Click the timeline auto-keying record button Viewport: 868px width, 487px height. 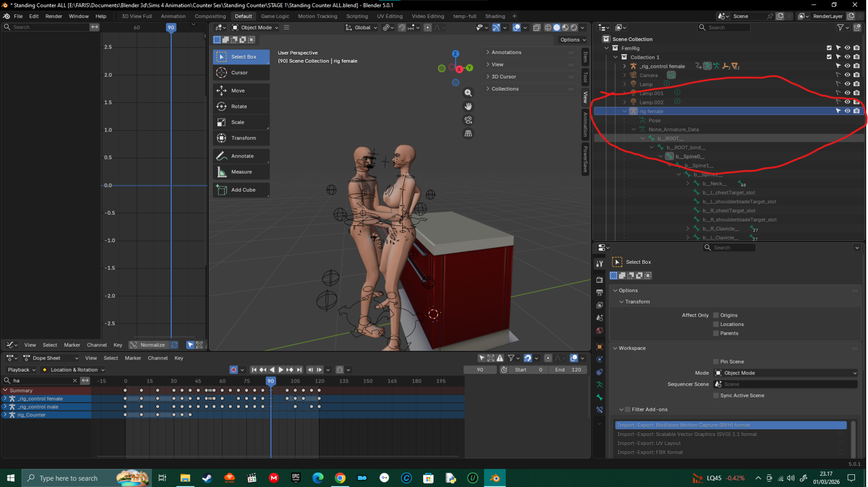coord(234,370)
